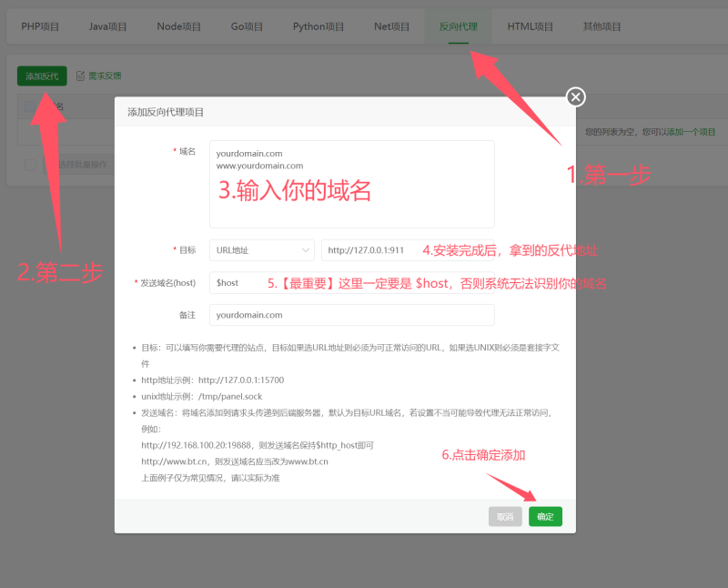Open the Java项目 tab
This screenshot has width=728, height=588.
(x=107, y=26)
